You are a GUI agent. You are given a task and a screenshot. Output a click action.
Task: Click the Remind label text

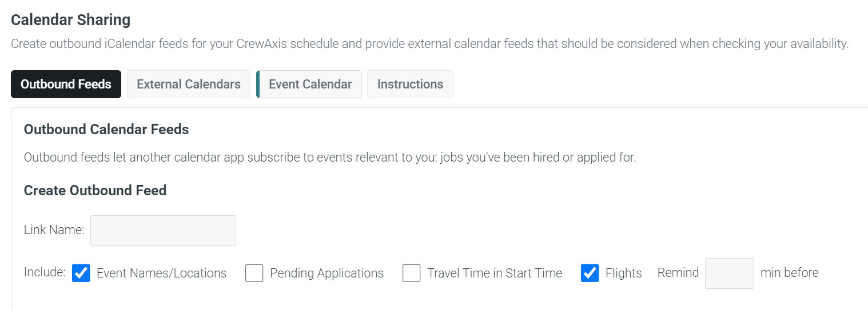click(x=678, y=273)
